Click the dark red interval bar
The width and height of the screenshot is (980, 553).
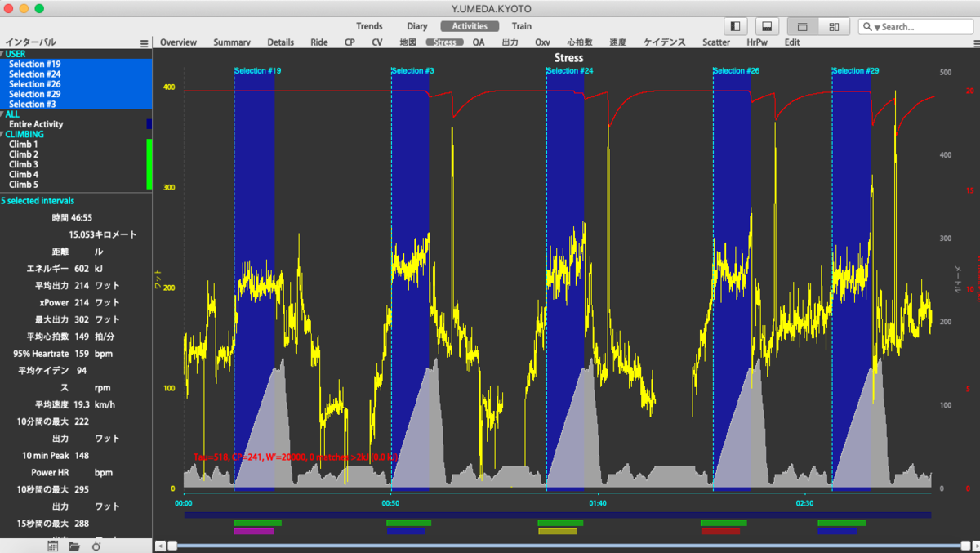coord(720,531)
